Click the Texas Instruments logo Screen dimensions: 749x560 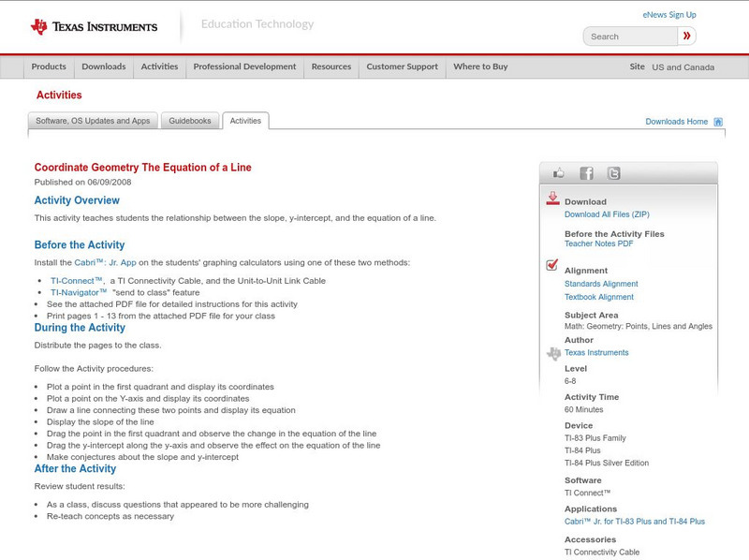click(x=95, y=26)
